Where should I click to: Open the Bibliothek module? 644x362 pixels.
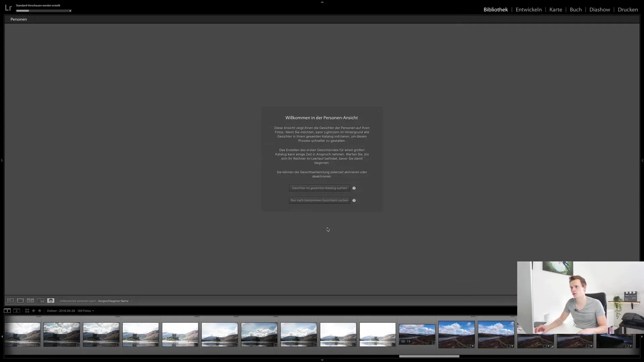click(495, 9)
